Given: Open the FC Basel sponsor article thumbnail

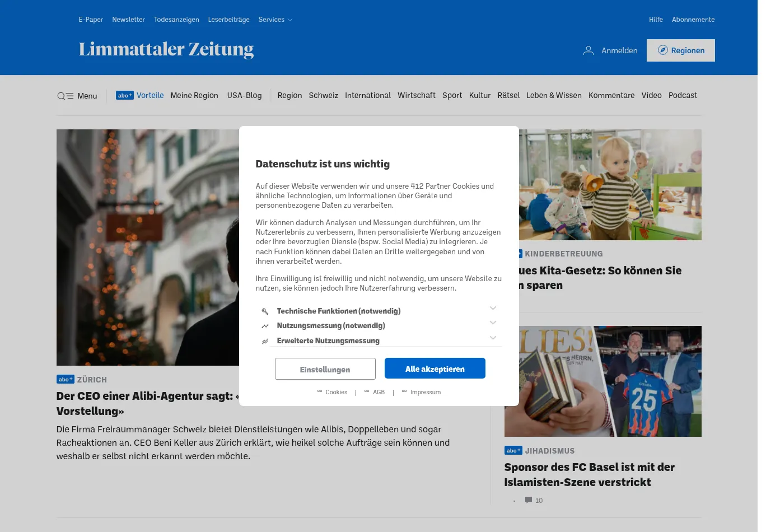Looking at the screenshot, I should coord(603,381).
